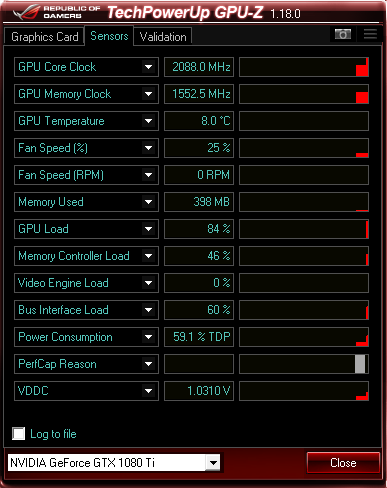Click the Power Consumption history graph

point(304,337)
